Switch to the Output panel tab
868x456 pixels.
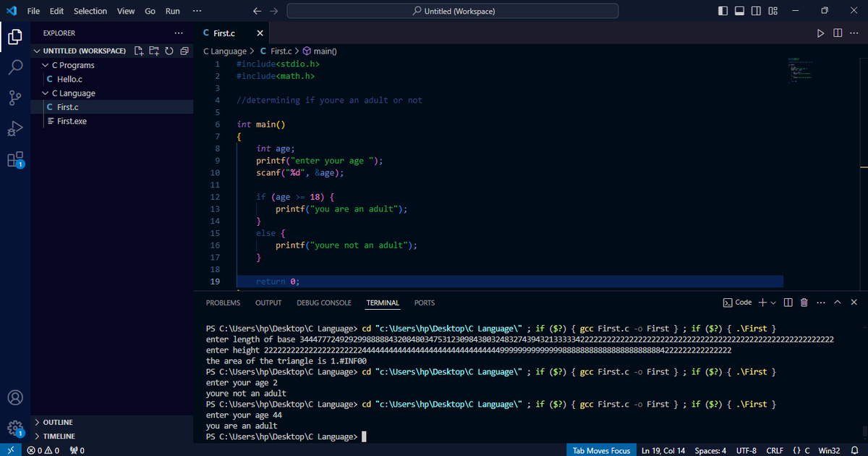click(x=268, y=303)
